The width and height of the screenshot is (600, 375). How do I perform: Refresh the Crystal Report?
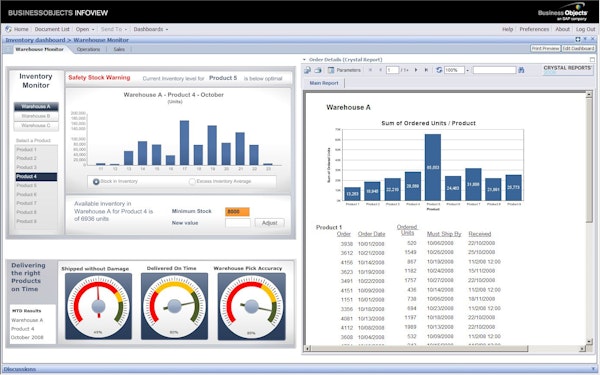439,70
